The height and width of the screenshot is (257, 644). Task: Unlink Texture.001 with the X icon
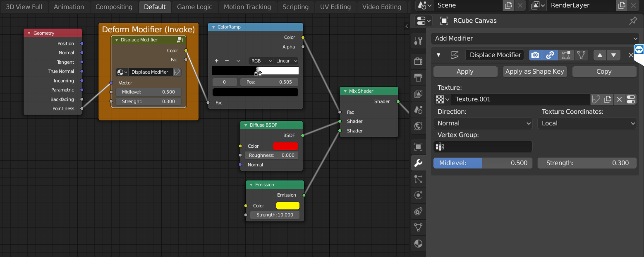[619, 99]
